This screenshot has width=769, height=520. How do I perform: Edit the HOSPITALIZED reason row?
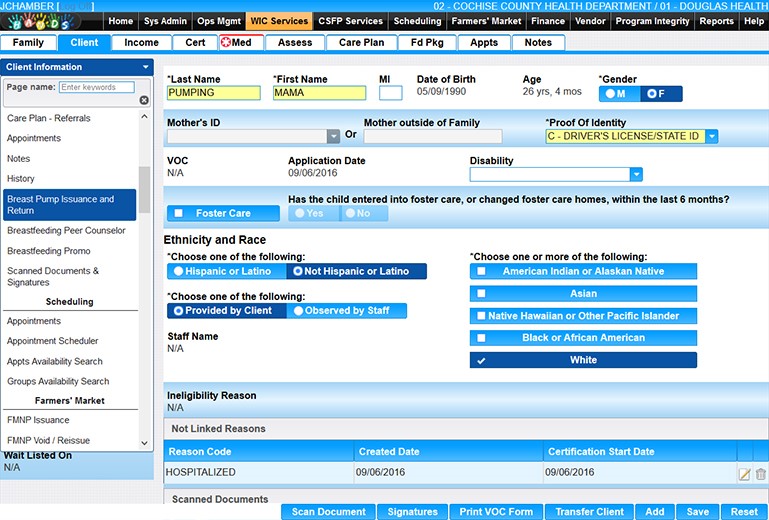click(x=744, y=473)
